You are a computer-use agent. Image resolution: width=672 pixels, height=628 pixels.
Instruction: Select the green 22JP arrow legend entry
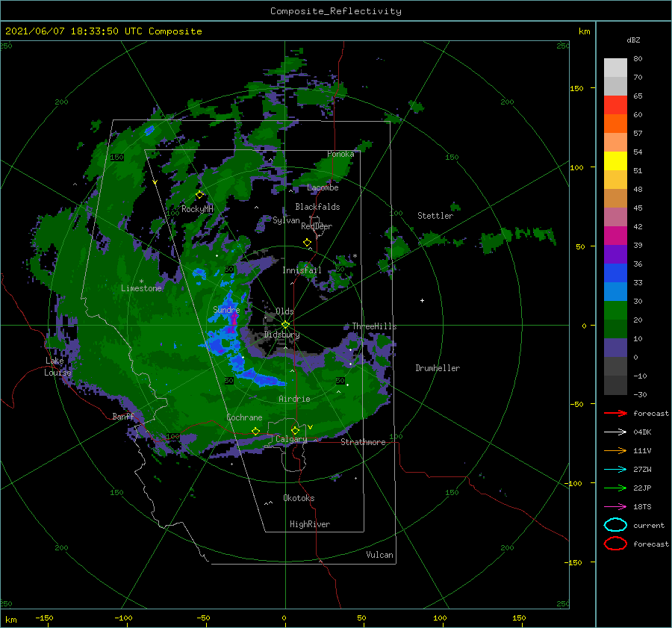tap(615, 488)
